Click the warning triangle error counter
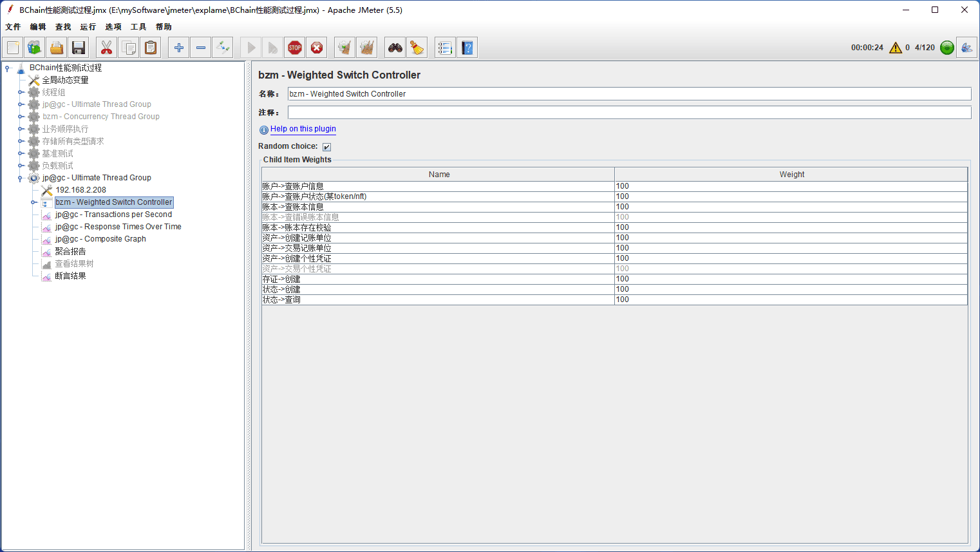 895,48
